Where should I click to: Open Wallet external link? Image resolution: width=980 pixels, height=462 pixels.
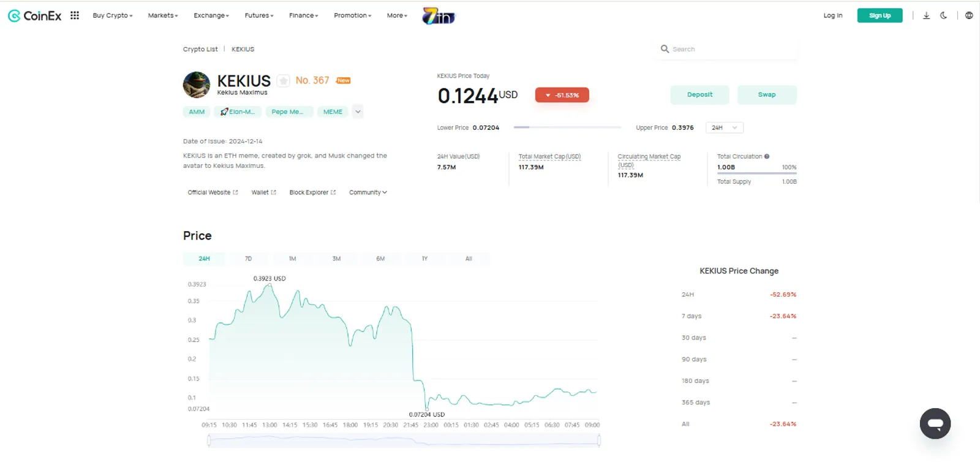tap(263, 192)
